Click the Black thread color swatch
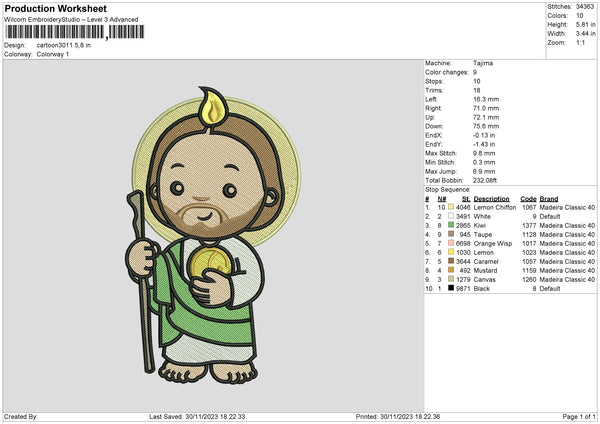 coord(451,288)
